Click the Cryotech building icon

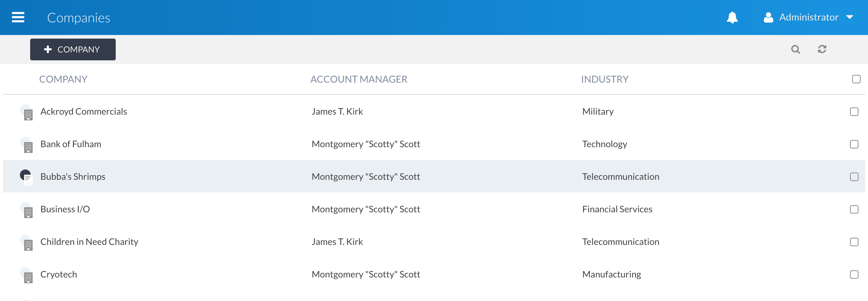(x=27, y=275)
